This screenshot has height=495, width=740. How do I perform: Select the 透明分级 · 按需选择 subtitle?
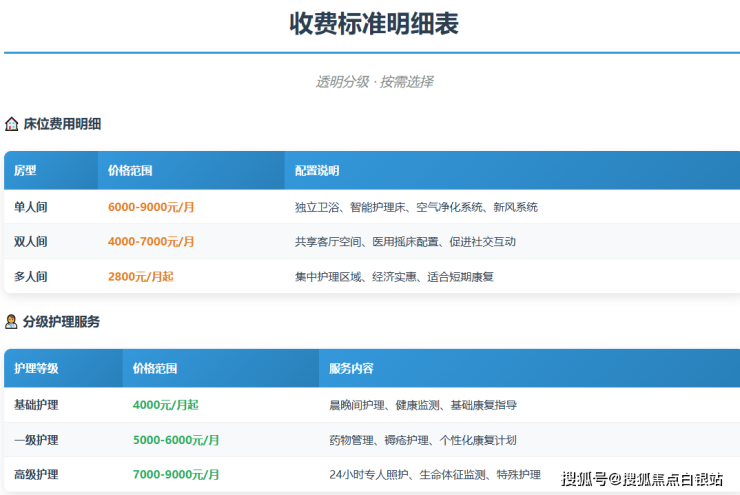pyautogui.click(x=374, y=82)
